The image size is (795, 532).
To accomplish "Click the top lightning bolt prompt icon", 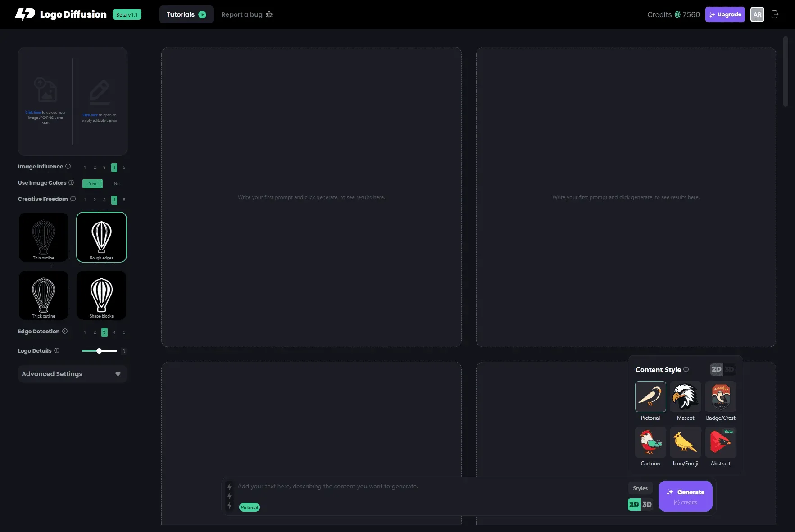I will click(230, 487).
